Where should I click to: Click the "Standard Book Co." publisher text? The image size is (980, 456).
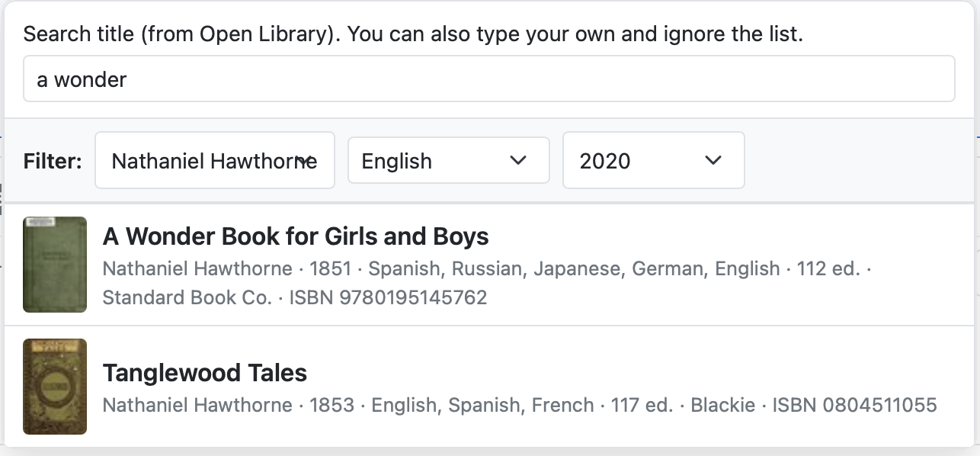click(187, 297)
